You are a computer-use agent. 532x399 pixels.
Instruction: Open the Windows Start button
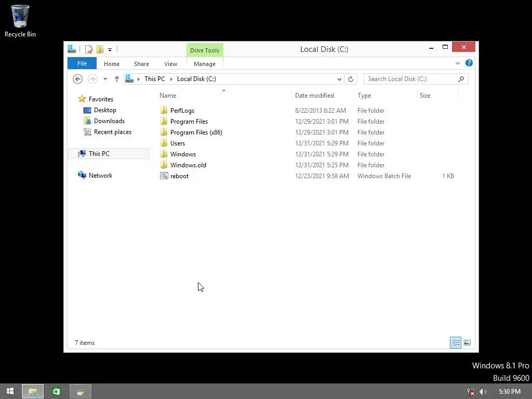[10, 391]
